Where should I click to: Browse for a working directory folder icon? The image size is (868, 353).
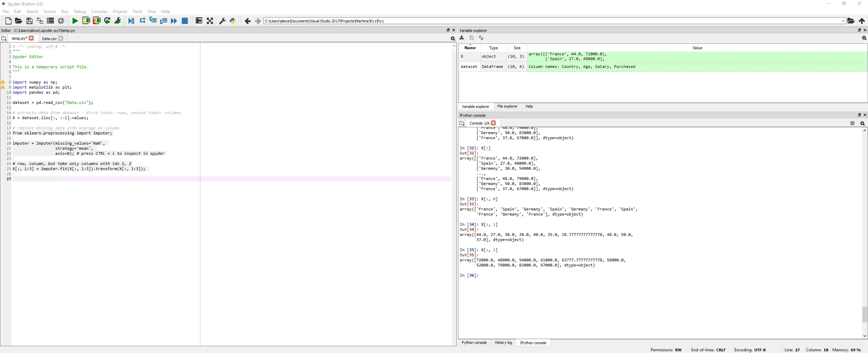(x=851, y=21)
